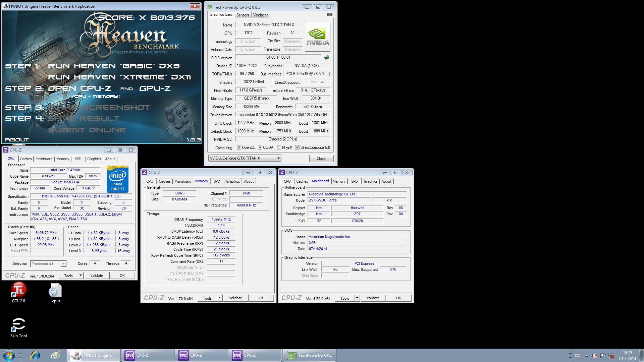The width and height of the screenshot is (644, 362).
Task: Toggle the DirectCompute 5.0 checkbox
Action: click(x=297, y=147)
